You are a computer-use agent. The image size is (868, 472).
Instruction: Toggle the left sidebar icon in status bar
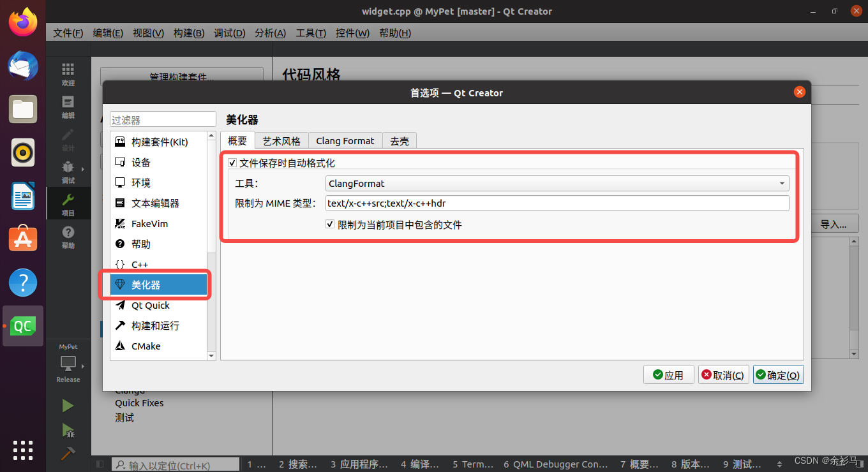[x=100, y=464]
